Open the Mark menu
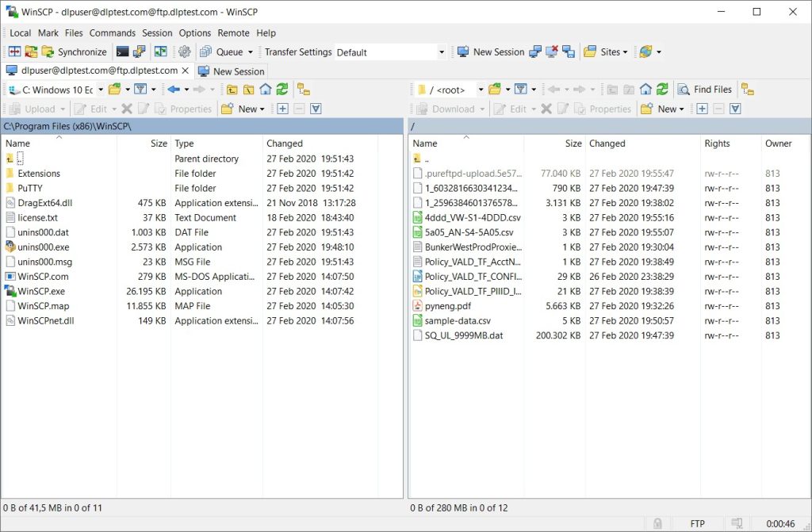This screenshot has height=532, width=812. [x=48, y=33]
